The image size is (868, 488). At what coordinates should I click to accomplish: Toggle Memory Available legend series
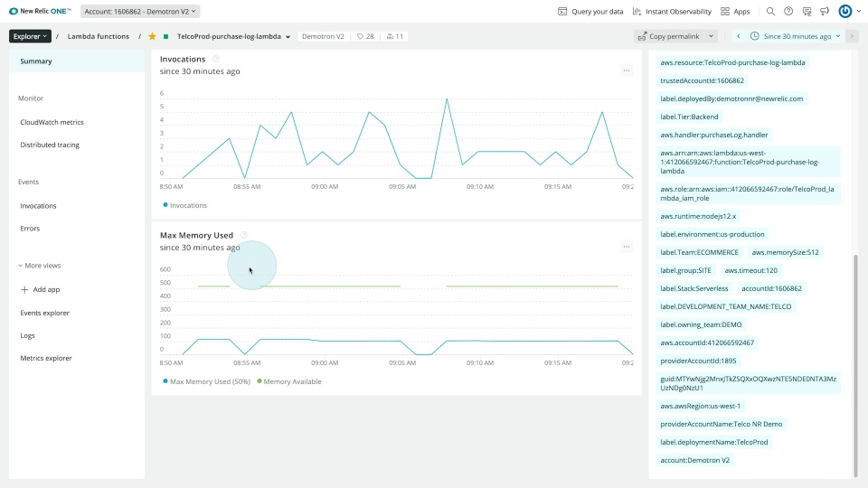coord(289,381)
